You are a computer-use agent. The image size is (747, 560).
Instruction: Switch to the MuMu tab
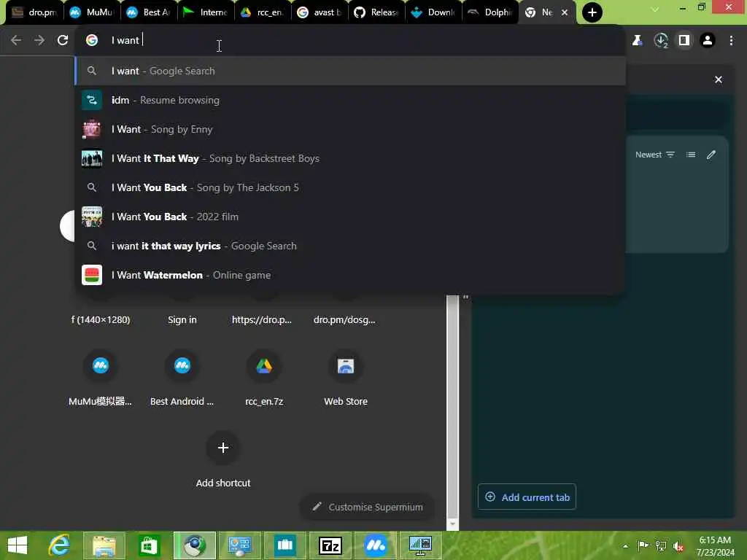92,12
